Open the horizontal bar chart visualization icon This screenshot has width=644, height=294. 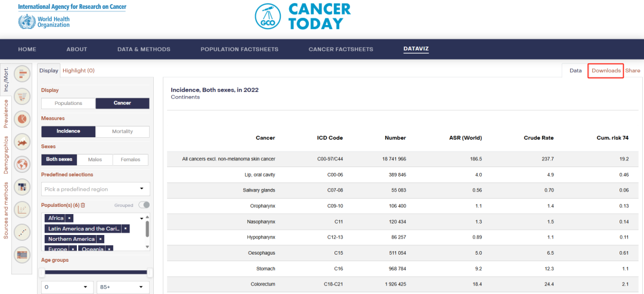[22, 73]
